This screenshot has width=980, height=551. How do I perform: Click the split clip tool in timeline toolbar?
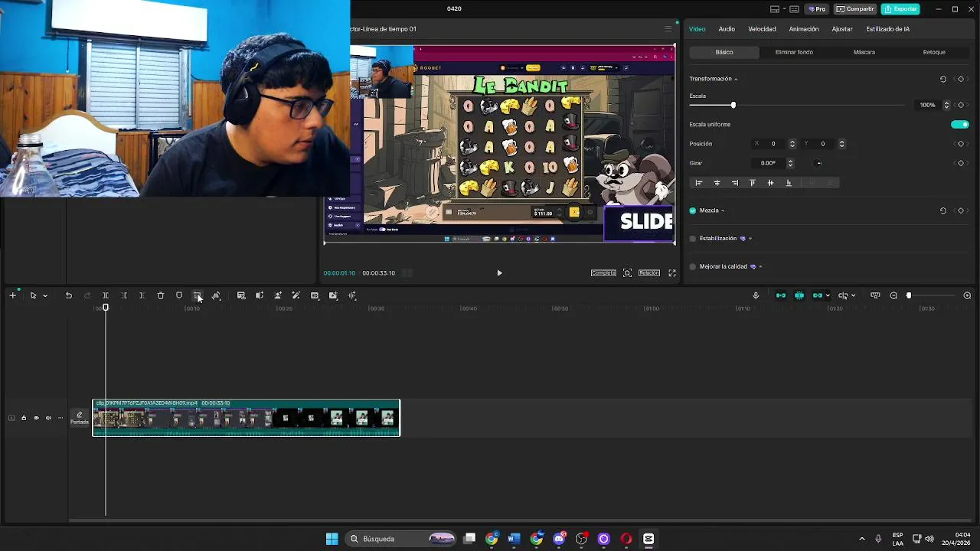106,295
